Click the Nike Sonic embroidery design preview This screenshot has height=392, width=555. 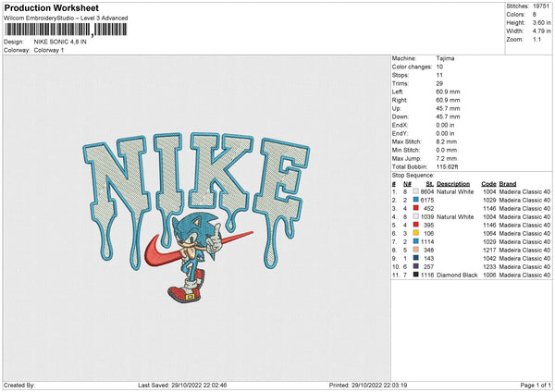[x=196, y=217]
